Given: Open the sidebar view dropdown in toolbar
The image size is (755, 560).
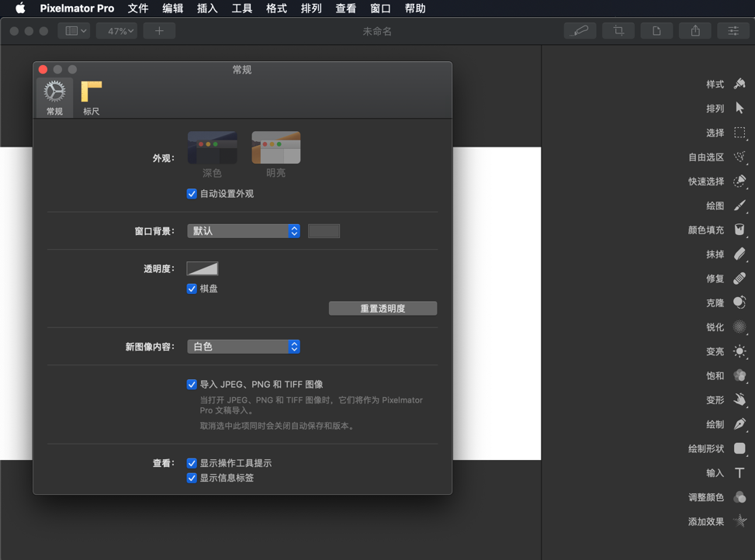Looking at the screenshot, I should tap(74, 31).
